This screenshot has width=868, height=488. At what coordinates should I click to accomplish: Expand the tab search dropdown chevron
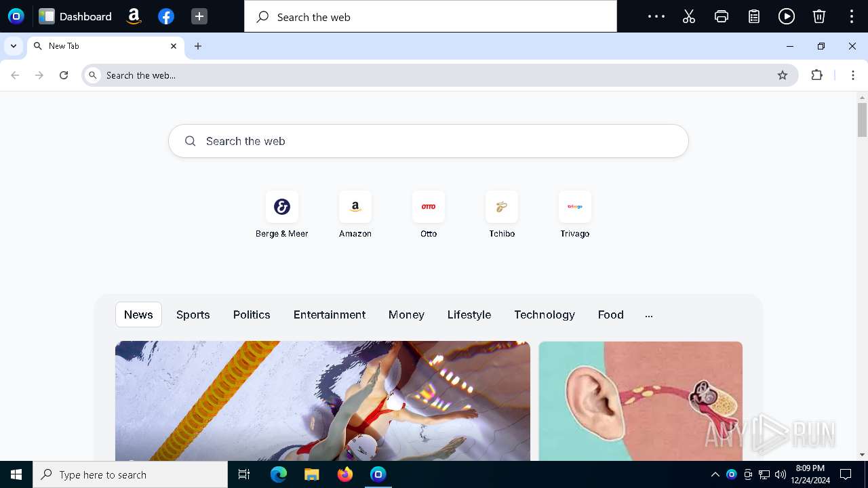14,46
